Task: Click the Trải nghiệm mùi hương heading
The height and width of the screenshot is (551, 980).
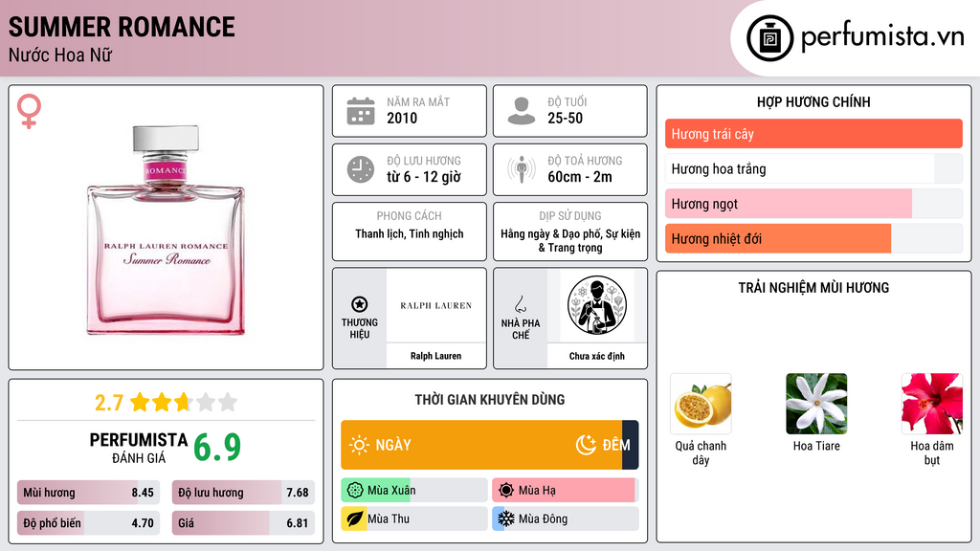Action: click(813, 287)
